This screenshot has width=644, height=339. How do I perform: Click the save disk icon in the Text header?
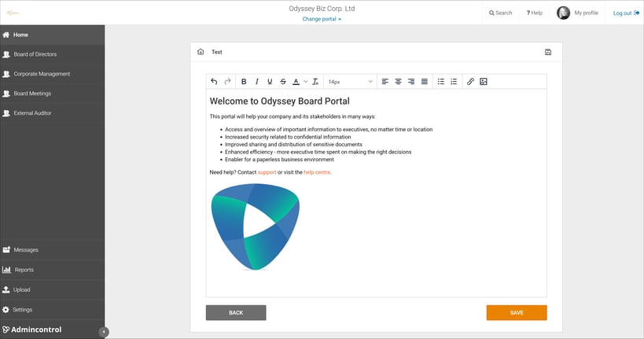pyautogui.click(x=548, y=52)
